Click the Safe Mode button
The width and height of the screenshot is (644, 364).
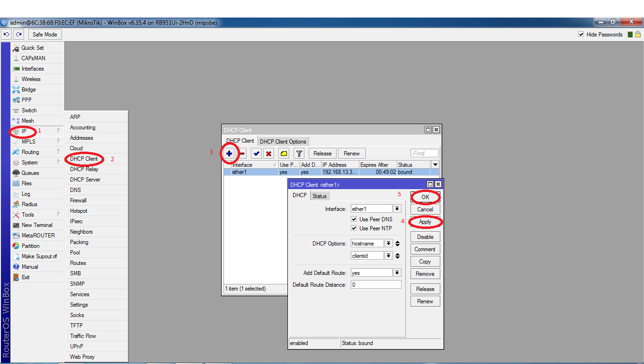45,35
